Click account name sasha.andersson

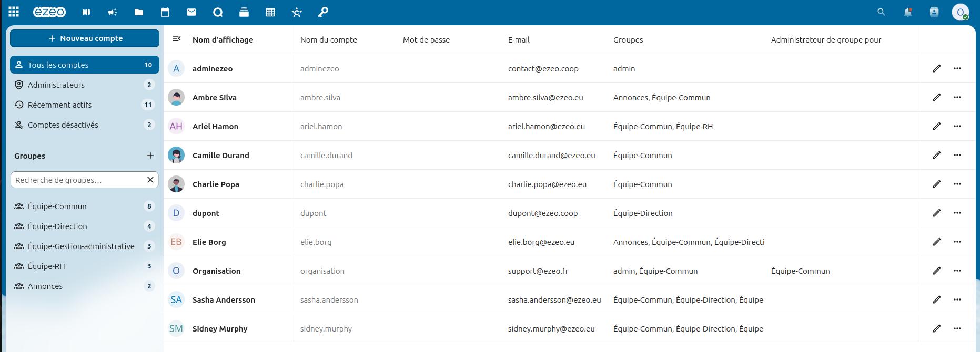[329, 299]
